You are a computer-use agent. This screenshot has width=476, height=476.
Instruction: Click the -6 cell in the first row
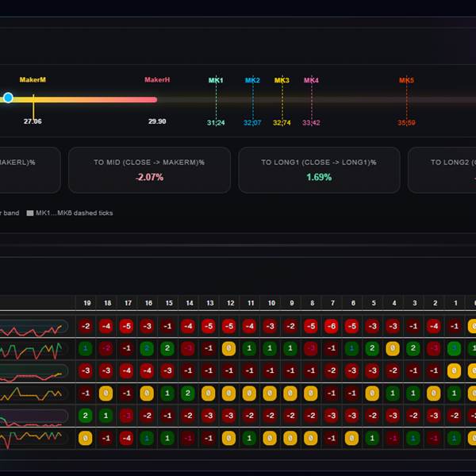pos(330,326)
